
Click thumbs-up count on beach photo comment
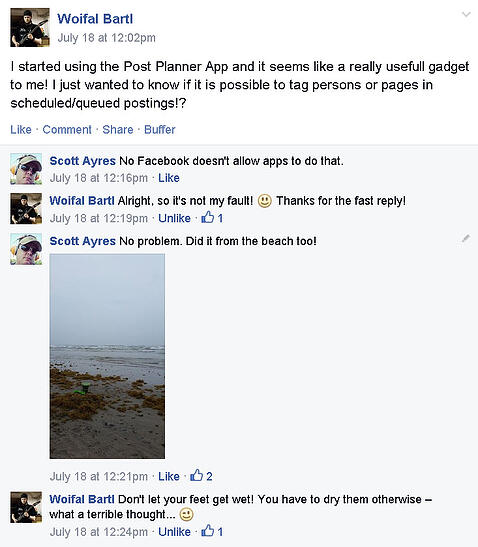pos(201,476)
